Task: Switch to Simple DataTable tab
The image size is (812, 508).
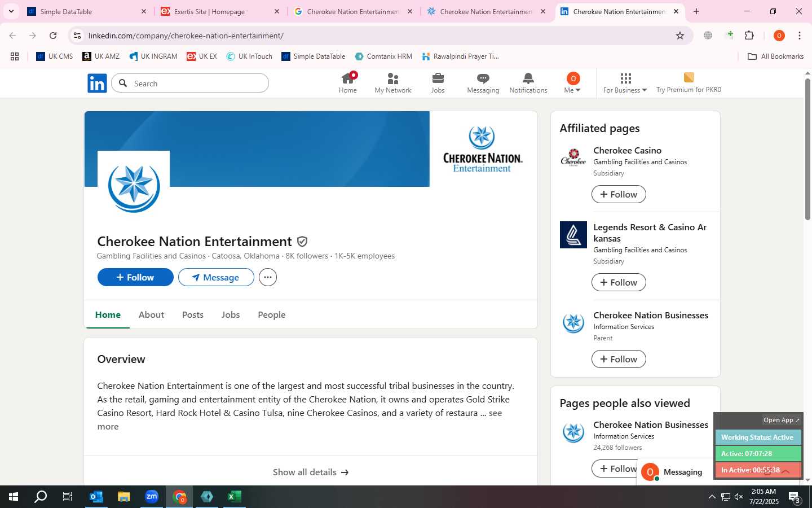Action: pyautogui.click(x=86, y=11)
